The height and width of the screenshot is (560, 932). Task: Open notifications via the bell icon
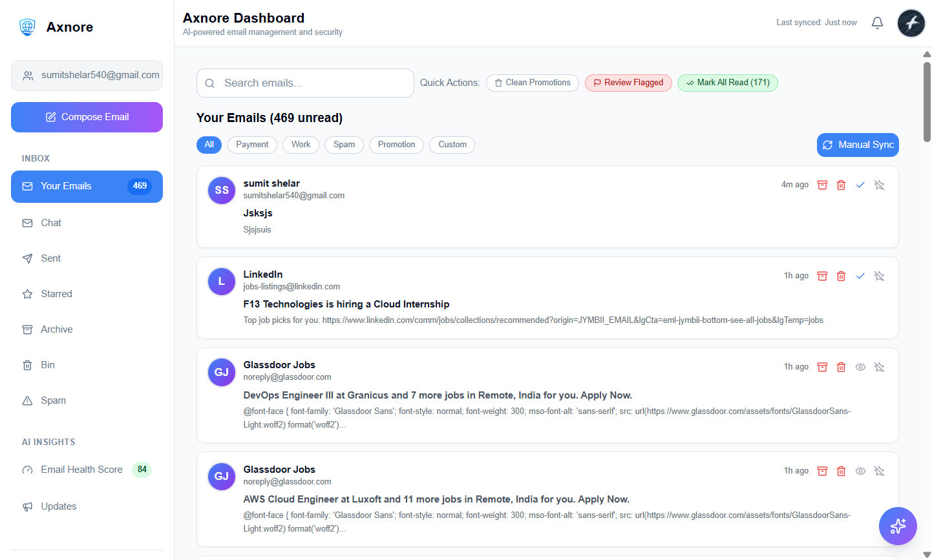pos(877,22)
